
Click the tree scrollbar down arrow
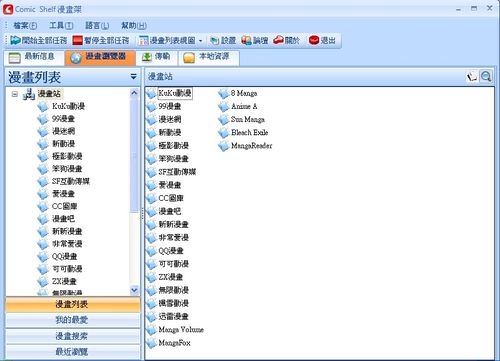(134, 290)
